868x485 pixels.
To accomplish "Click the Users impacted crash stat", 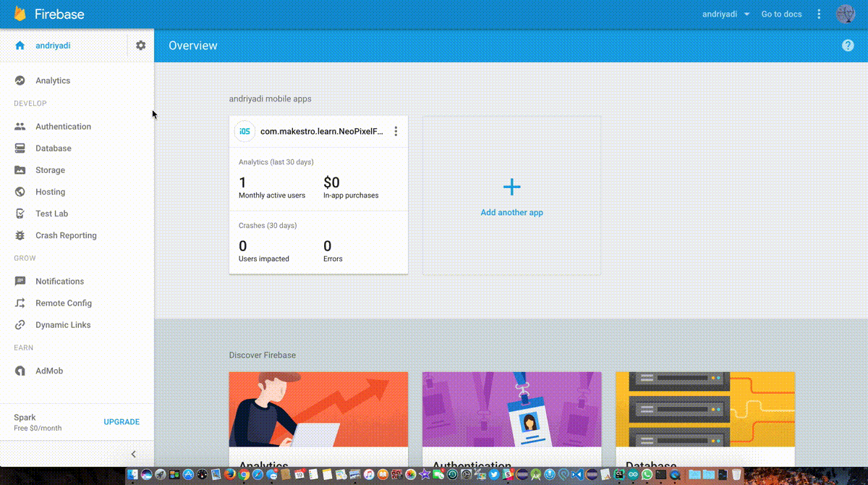I will (x=264, y=251).
